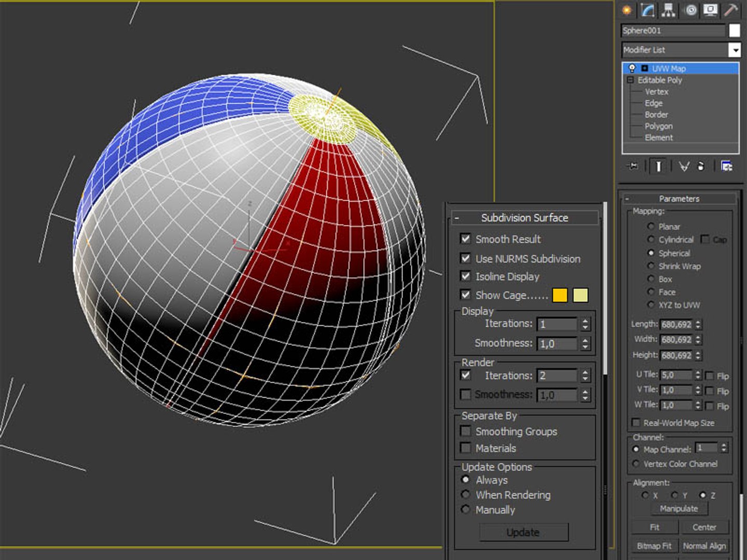Image resolution: width=747 pixels, height=560 pixels.
Task: Open the Motion panel tab
Action: coord(690,10)
